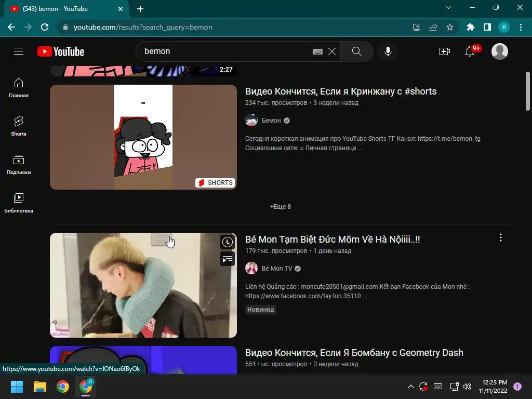The width and height of the screenshot is (532, 399).
Task: Click the SHORTS badge on thumbnail
Action: (x=216, y=182)
